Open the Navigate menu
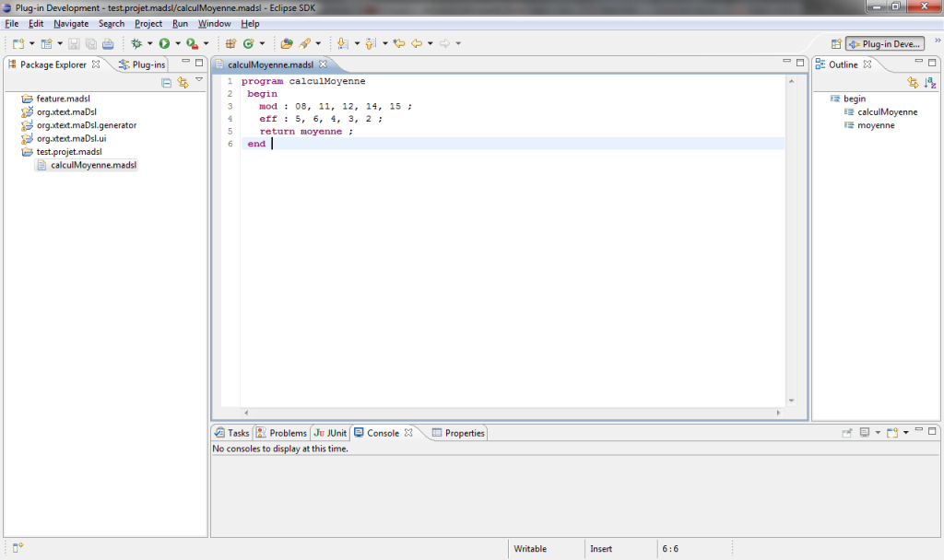 click(71, 23)
